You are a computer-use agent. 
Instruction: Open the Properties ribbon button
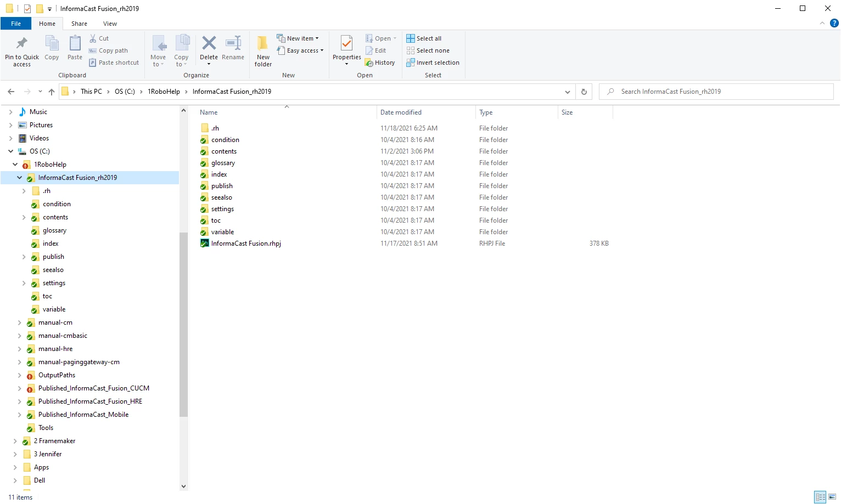pos(346,50)
